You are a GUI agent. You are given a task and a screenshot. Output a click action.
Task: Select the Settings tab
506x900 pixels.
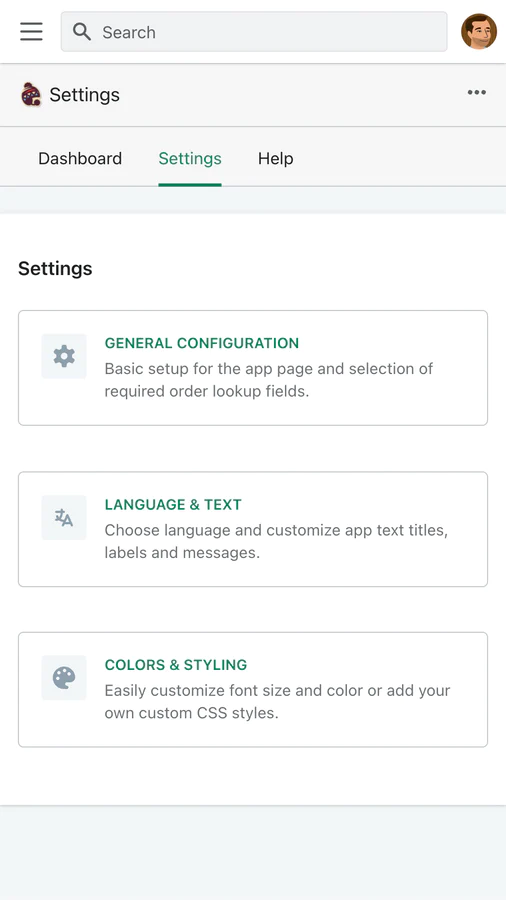(190, 158)
